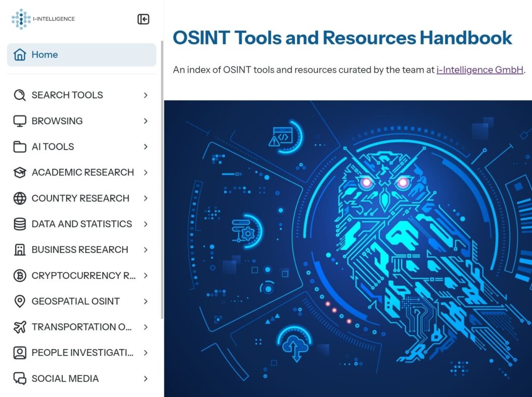Open the Data and Statistics menu entry
The width and height of the screenshot is (532, 397).
[x=82, y=224]
